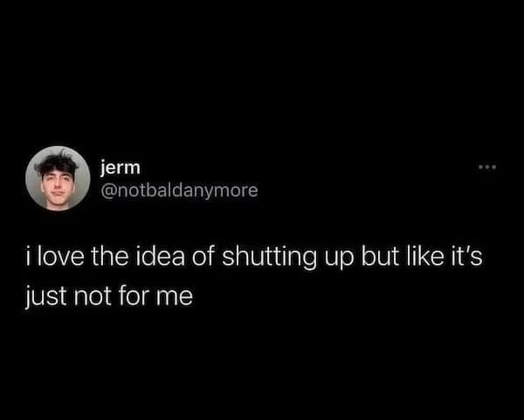This screenshot has width=524, height=420.
Task: Select the word 'idea' in the tweet text
Action: [x=160, y=258]
